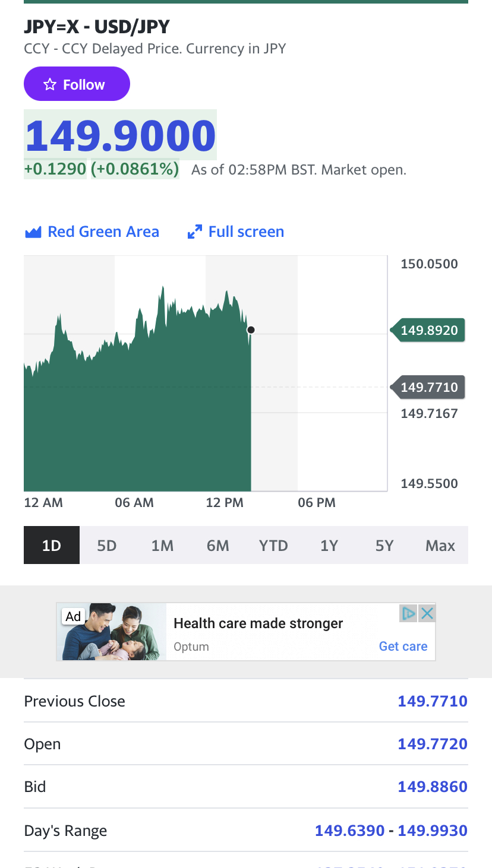
Task: Click the 149.9000 current price
Action: click(x=121, y=135)
